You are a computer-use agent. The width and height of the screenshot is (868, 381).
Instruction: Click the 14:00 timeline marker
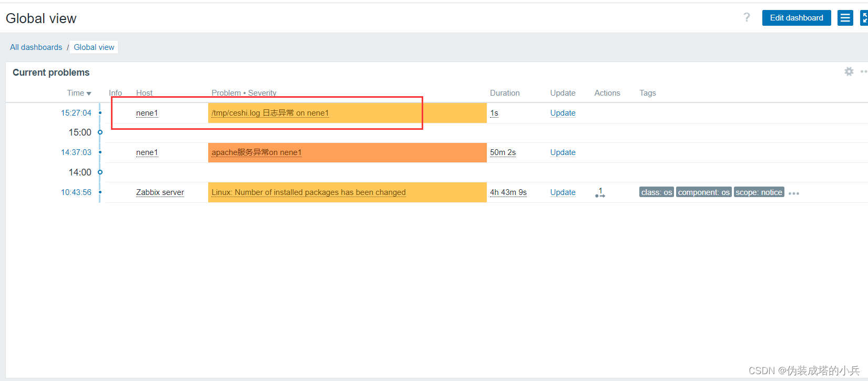pyautogui.click(x=100, y=172)
